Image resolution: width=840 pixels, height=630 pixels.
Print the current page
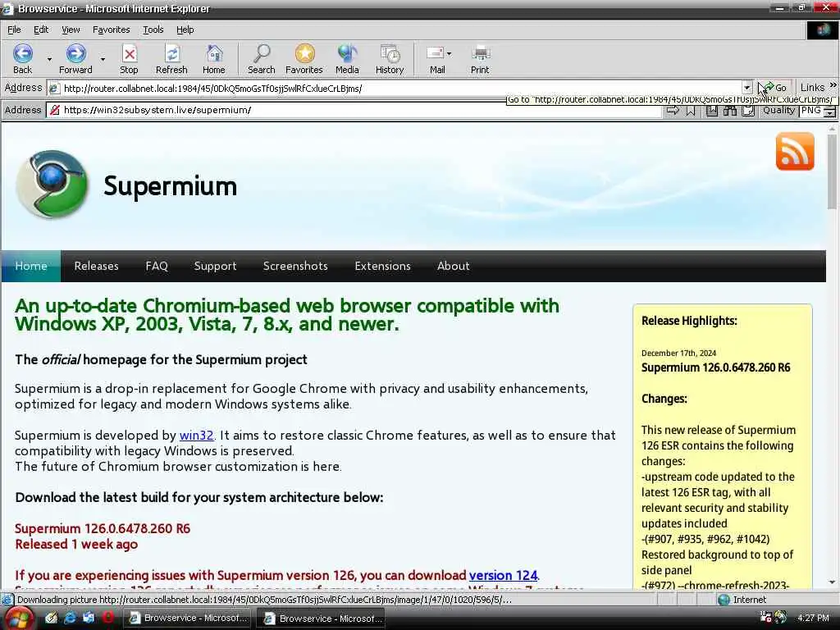tap(480, 59)
